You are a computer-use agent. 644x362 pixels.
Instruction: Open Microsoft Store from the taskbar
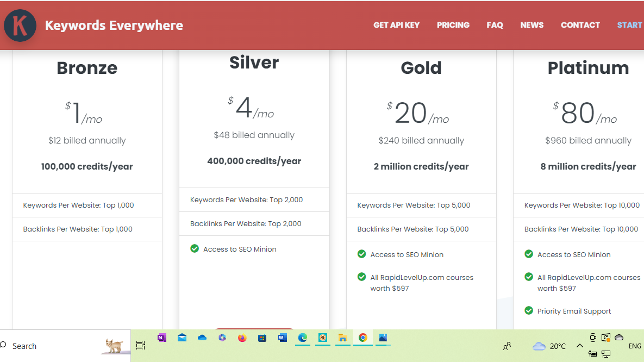coord(262,338)
